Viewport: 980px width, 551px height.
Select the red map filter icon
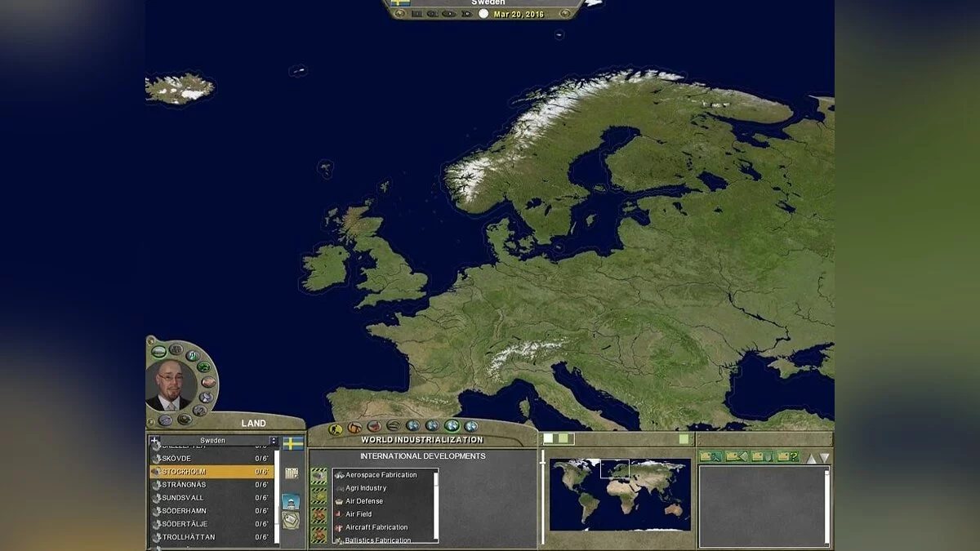pos(374,426)
